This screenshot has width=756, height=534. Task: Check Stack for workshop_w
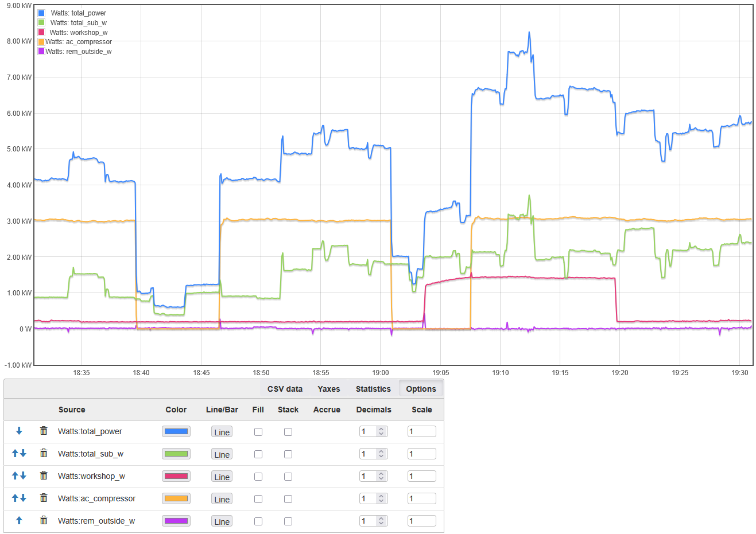pyautogui.click(x=288, y=477)
